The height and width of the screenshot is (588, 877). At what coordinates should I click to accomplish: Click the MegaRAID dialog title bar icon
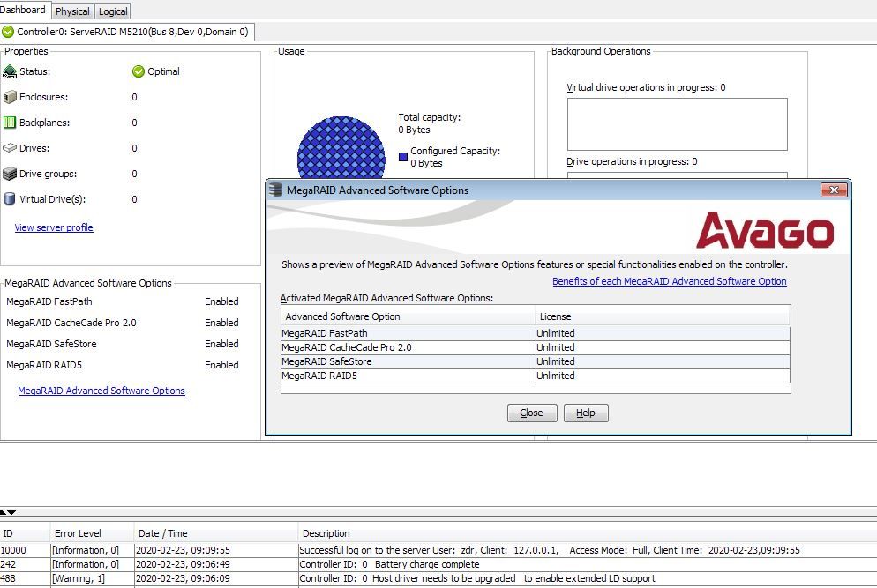point(276,190)
